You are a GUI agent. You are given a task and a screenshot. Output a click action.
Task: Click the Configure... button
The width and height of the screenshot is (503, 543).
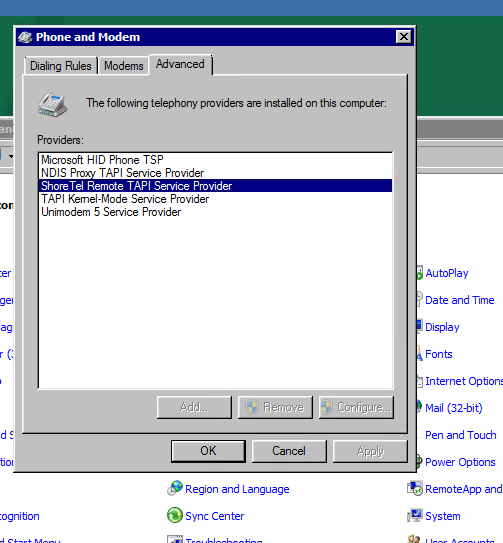[356, 407]
